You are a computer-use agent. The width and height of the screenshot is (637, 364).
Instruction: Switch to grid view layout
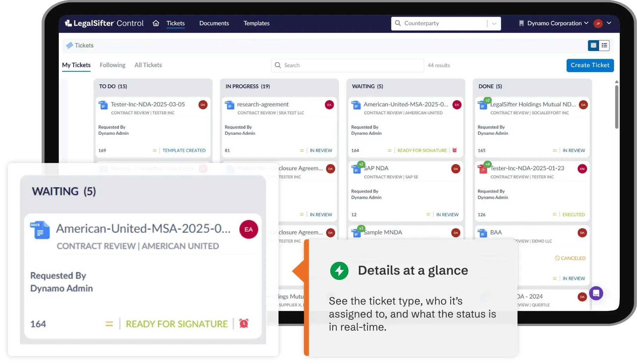coord(593,45)
